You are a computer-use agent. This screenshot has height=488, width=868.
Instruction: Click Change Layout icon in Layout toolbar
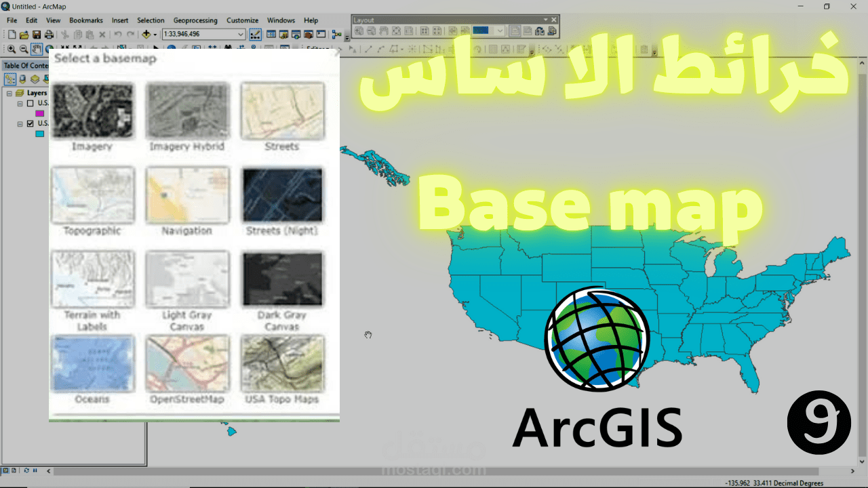[x=539, y=30]
